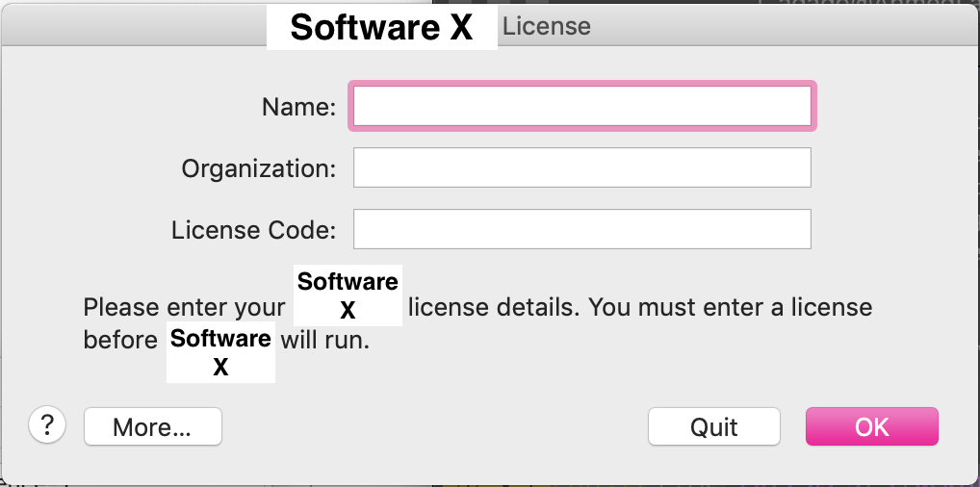Click the More... button

point(152,427)
